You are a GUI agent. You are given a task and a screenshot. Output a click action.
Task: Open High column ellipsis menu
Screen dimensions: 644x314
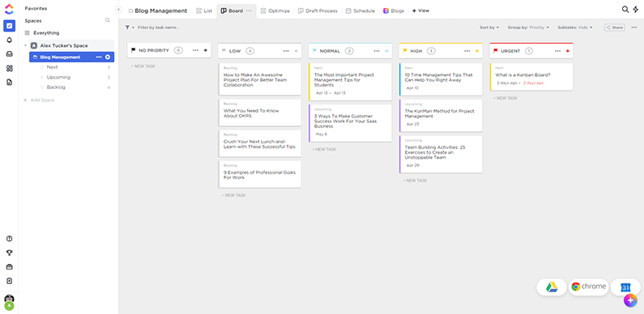(467, 51)
